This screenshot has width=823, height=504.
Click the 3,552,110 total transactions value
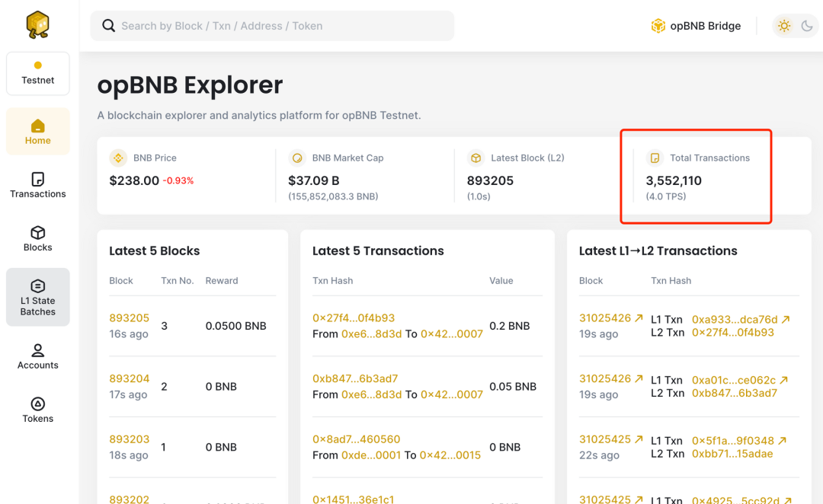point(674,181)
